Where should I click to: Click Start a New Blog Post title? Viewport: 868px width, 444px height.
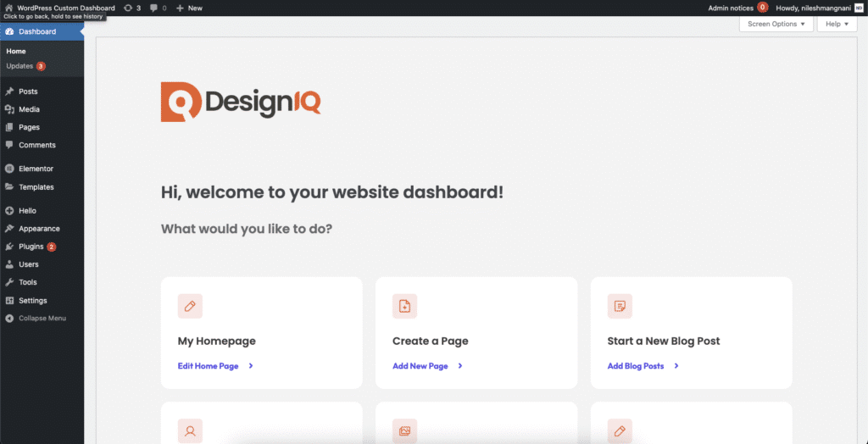click(664, 341)
